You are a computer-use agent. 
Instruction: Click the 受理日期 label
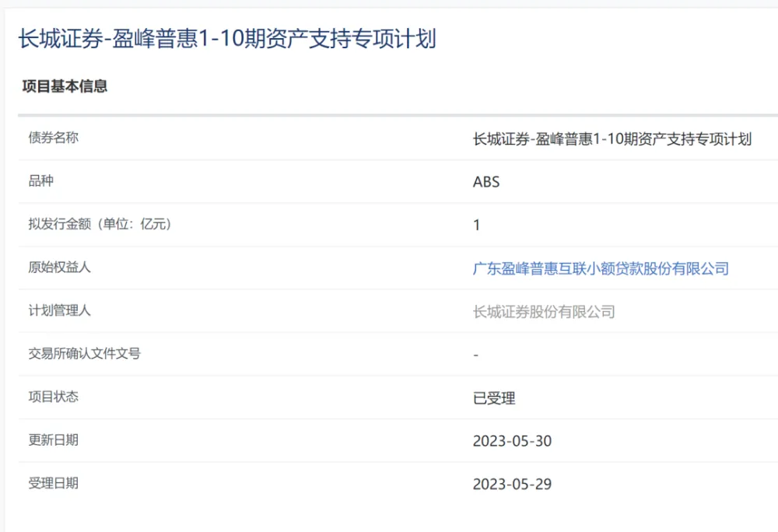pos(53,483)
